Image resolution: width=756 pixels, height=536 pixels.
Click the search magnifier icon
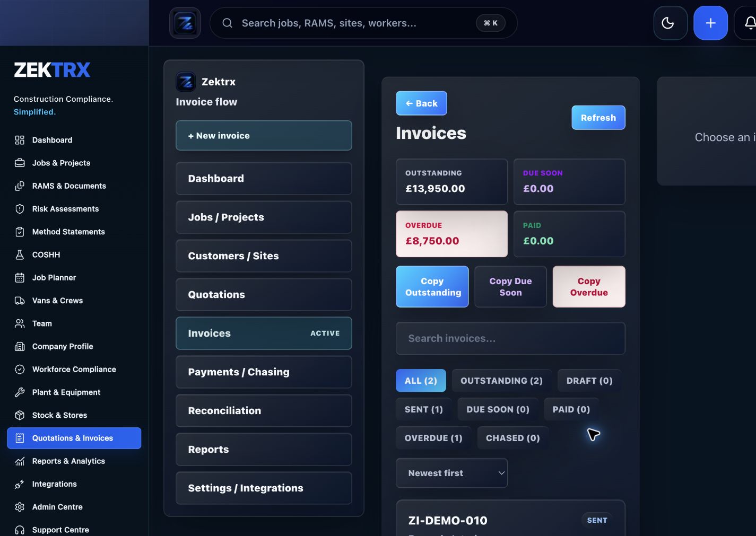[x=227, y=23]
